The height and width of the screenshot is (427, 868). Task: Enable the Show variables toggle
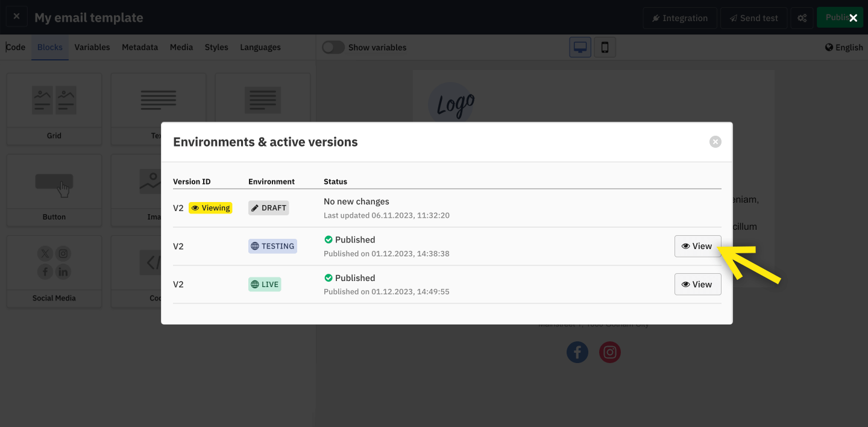333,46
